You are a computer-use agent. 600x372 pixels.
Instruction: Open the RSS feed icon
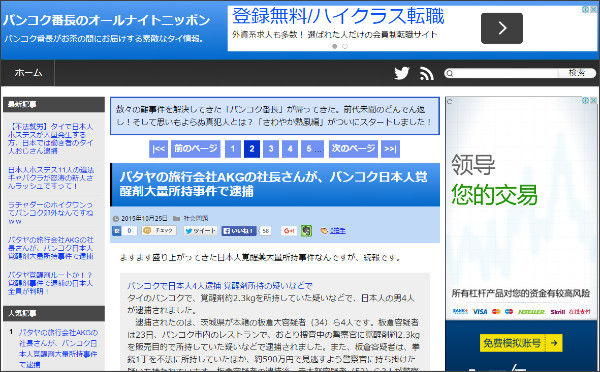427,73
